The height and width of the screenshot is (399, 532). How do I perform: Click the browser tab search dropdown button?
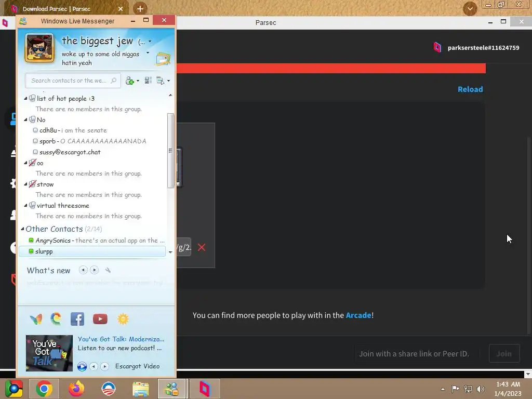470,8
